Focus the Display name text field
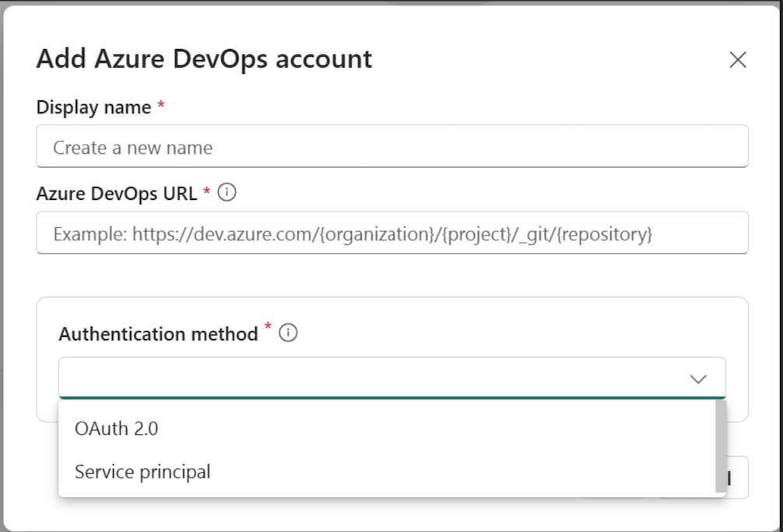The width and height of the screenshot is (783, 532). 392,147
